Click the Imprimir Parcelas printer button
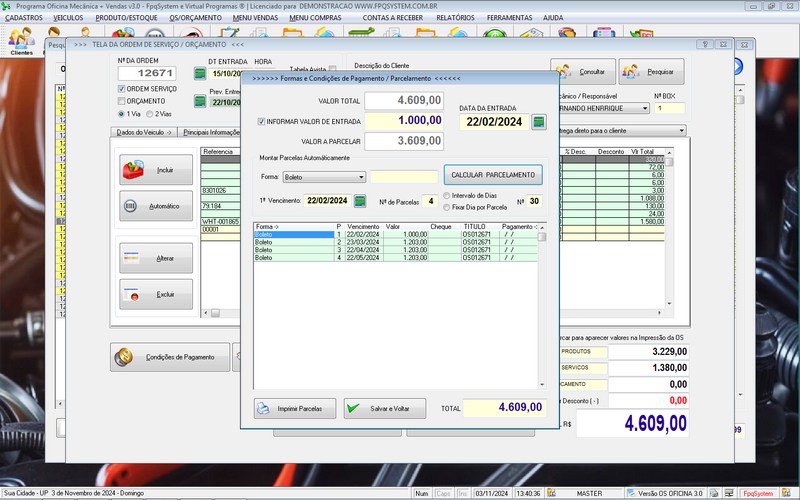 click(295, 409)
